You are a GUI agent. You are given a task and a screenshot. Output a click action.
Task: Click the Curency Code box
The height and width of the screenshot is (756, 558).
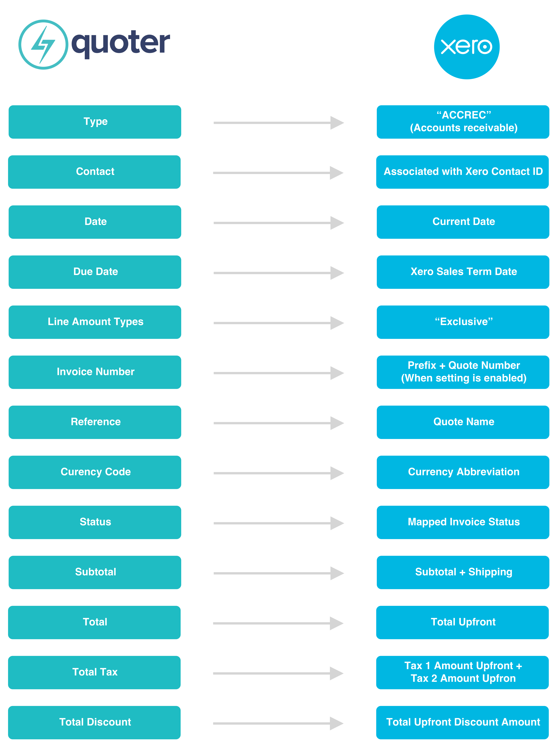tap(95, 472)
